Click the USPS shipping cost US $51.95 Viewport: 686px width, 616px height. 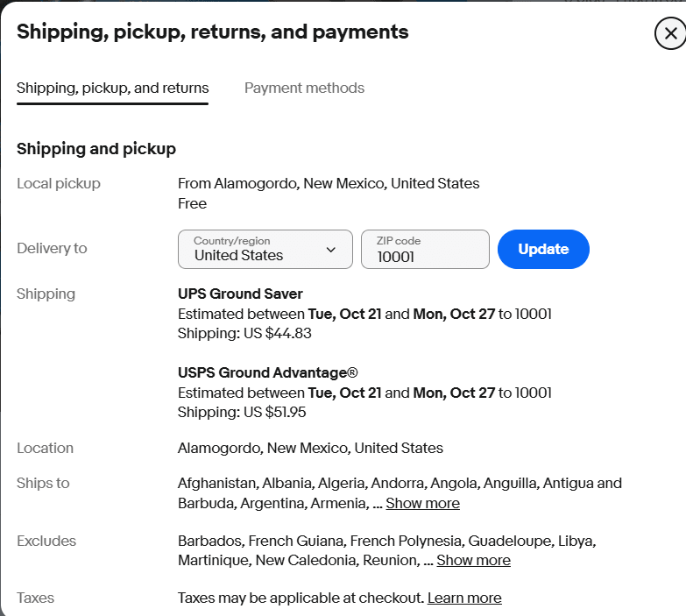[275, 412]
